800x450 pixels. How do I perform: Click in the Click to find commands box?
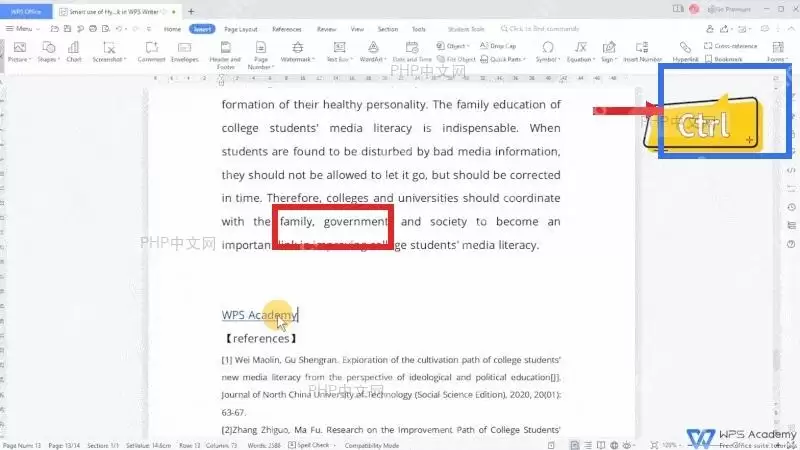[x=541, y=29]
